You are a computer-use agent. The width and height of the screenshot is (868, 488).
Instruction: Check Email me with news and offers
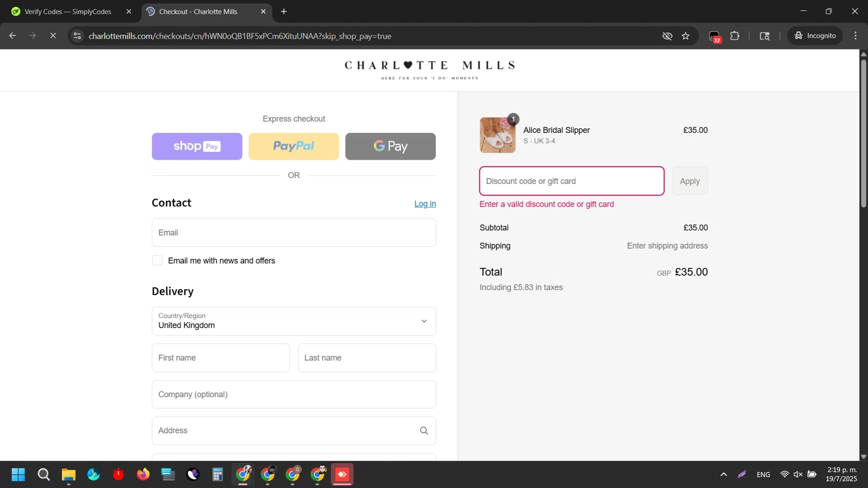coord(157,260)
